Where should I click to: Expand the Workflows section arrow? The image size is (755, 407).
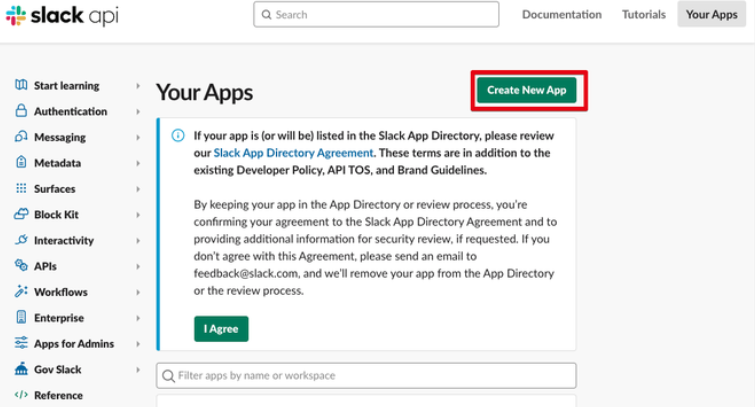tap(138, 292)
